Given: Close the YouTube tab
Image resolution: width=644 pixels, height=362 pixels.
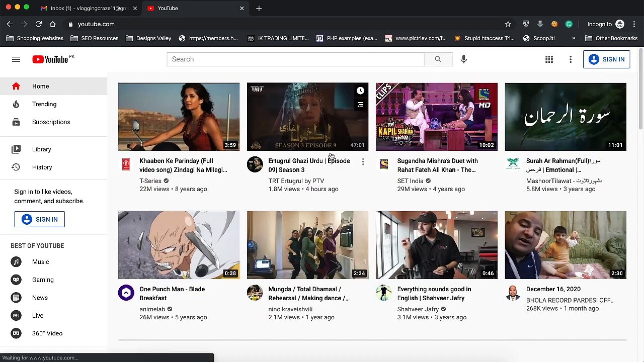Looking at the screenshot, I should tap(242, 8).
